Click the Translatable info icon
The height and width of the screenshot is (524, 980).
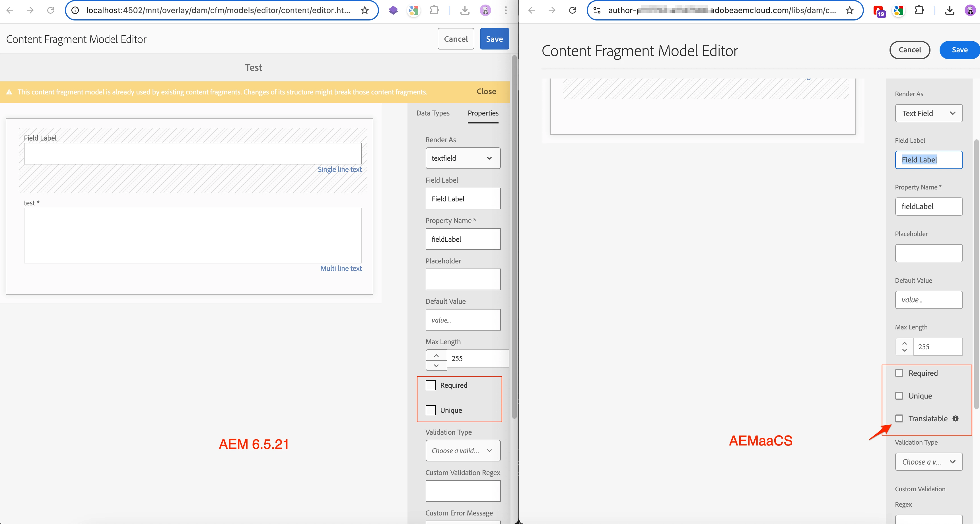[x=955, y=418]
